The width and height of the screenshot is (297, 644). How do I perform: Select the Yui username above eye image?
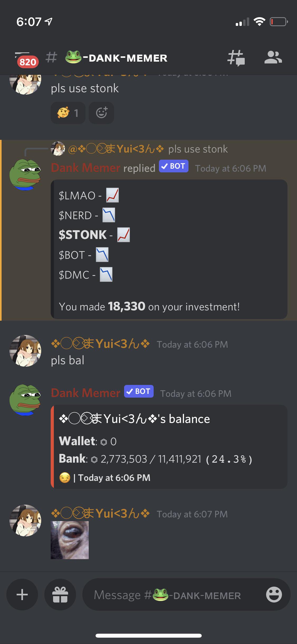coord(100,514)
